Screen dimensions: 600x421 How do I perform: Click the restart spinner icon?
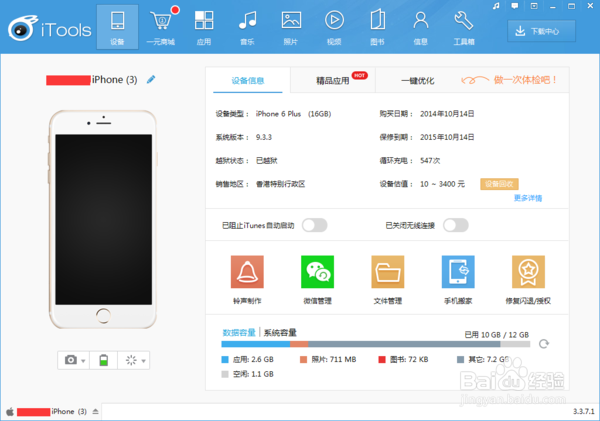[x=131, y=360]
